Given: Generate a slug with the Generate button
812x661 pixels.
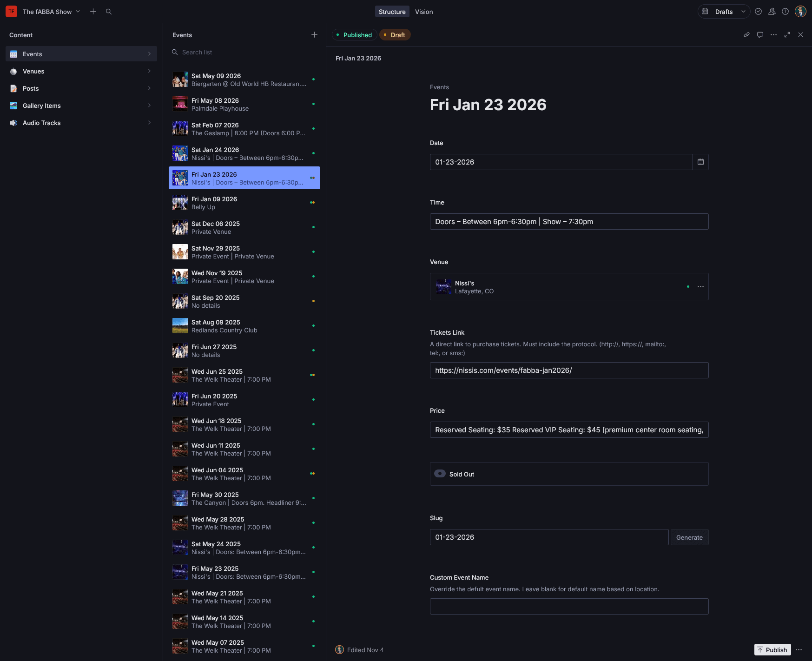Looking at the screenshot, I should tap(689, 537).
